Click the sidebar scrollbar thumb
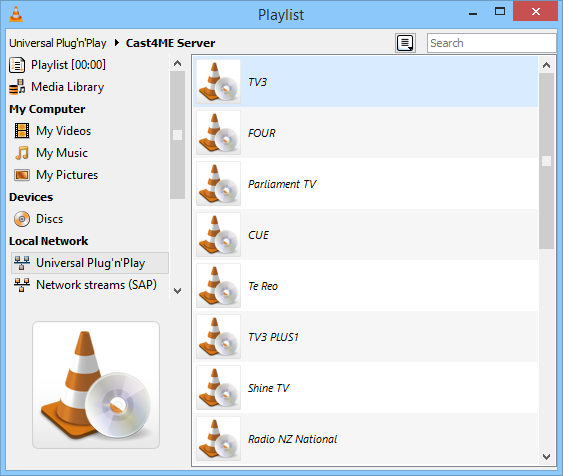Image resolution: width=563 pixels, height=476 pixels. (x=177, y=135)
